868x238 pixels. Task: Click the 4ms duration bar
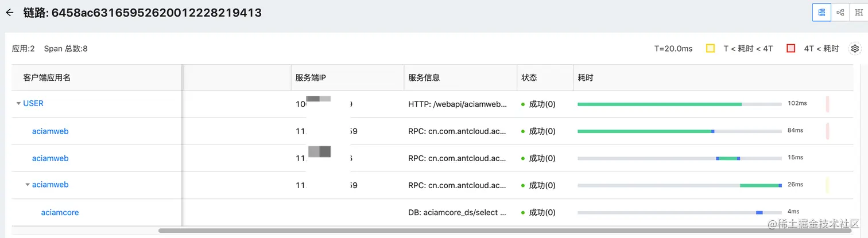point(680,213)
